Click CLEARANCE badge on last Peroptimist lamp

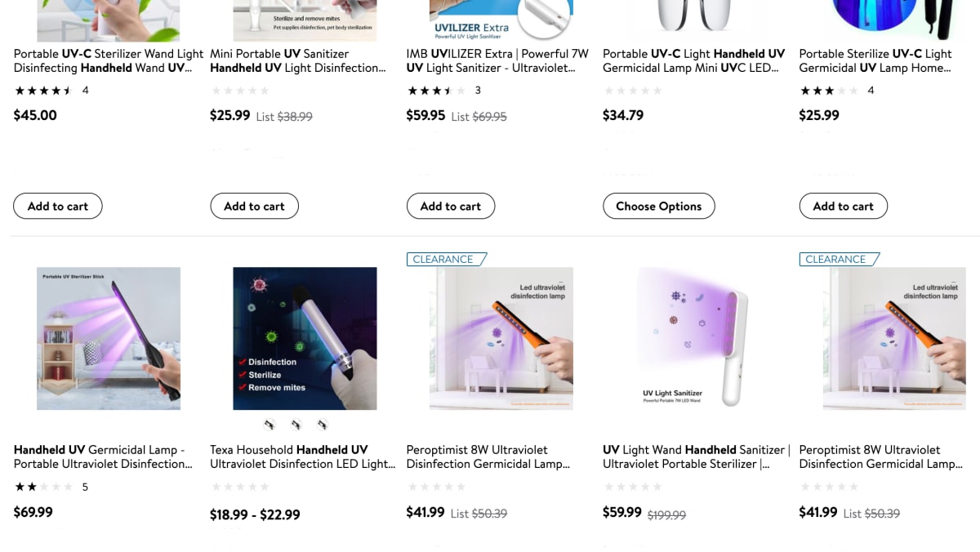[839, 259]
